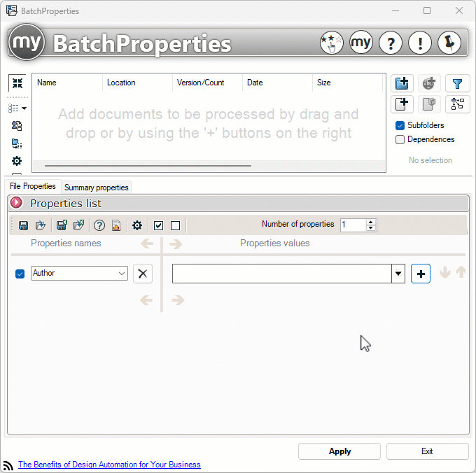476x473 pixels.
Task: Open the Benefits of Design Automation link
Action: (x=109, y=465)
